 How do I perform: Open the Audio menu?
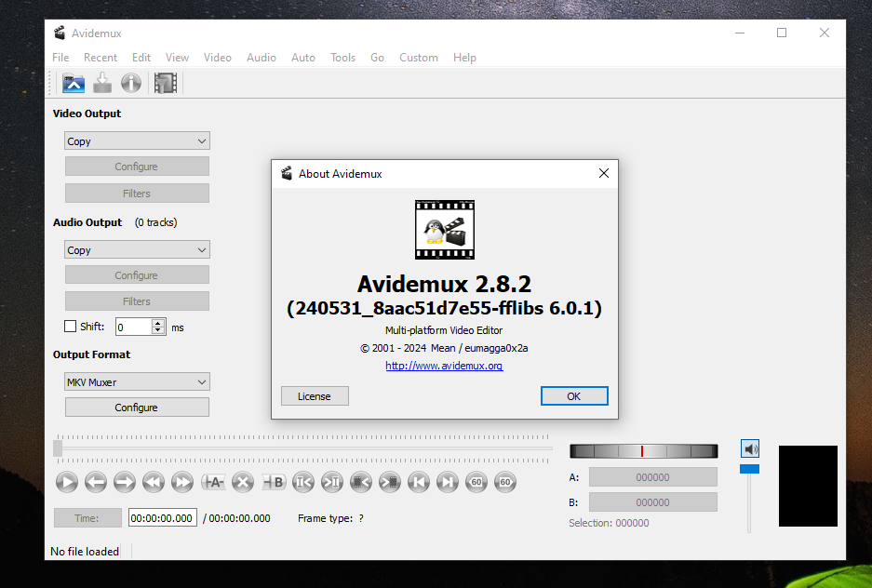click(262, 58)
